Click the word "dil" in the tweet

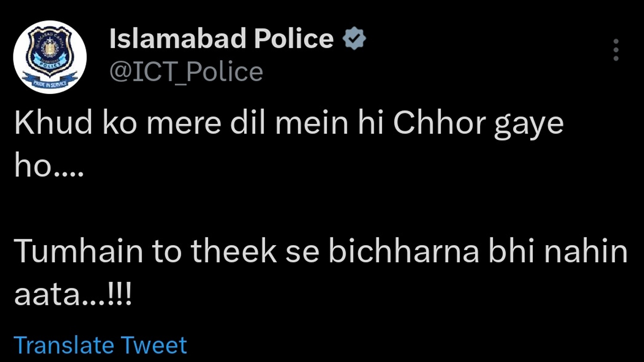[x=254, y=125]
